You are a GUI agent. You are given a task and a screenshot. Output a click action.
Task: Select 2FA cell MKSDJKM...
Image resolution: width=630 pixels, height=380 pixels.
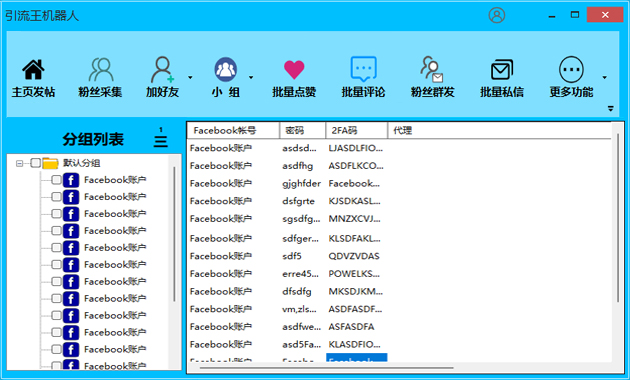(356, 292)
